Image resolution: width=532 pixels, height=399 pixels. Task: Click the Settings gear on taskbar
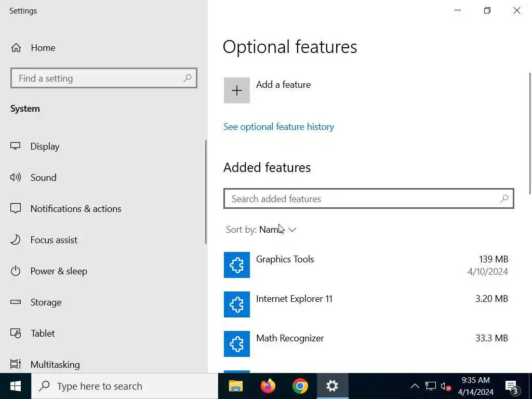332,386
